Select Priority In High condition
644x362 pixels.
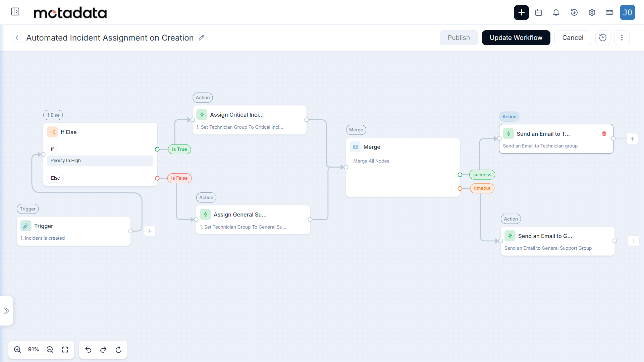pyautogui.click(x=100, y=161)
